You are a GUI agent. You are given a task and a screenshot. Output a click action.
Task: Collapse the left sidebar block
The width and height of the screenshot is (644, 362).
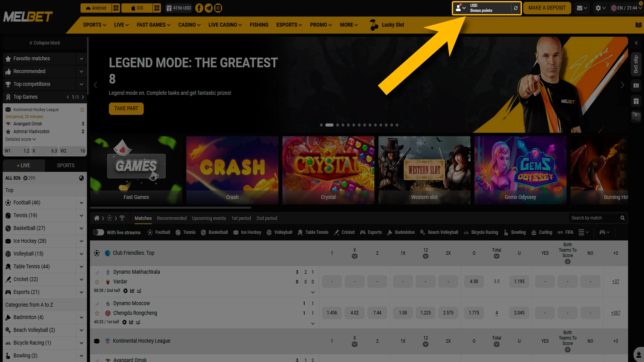tap(45, 43)
